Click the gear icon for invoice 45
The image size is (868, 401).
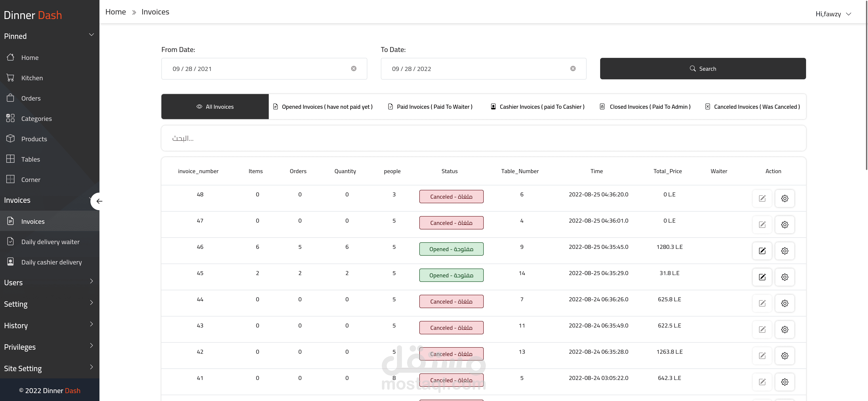[x=784, y=277]
